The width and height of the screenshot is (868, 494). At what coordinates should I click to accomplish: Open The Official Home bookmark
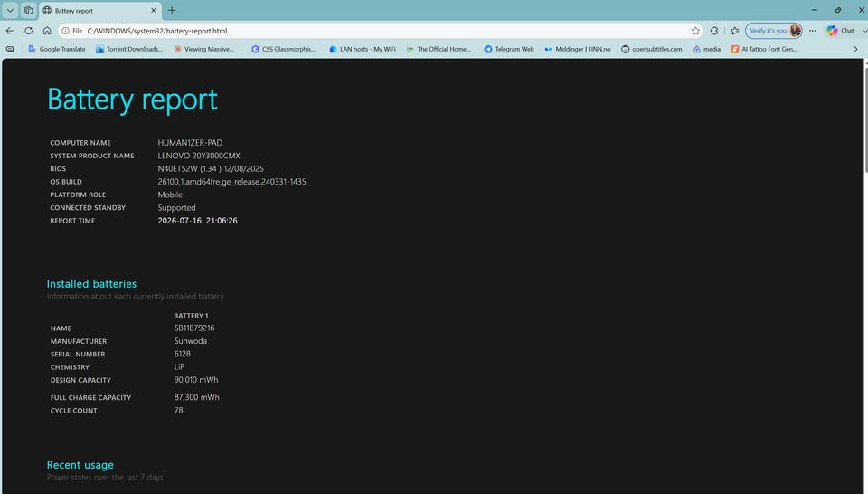coord(439,49)
